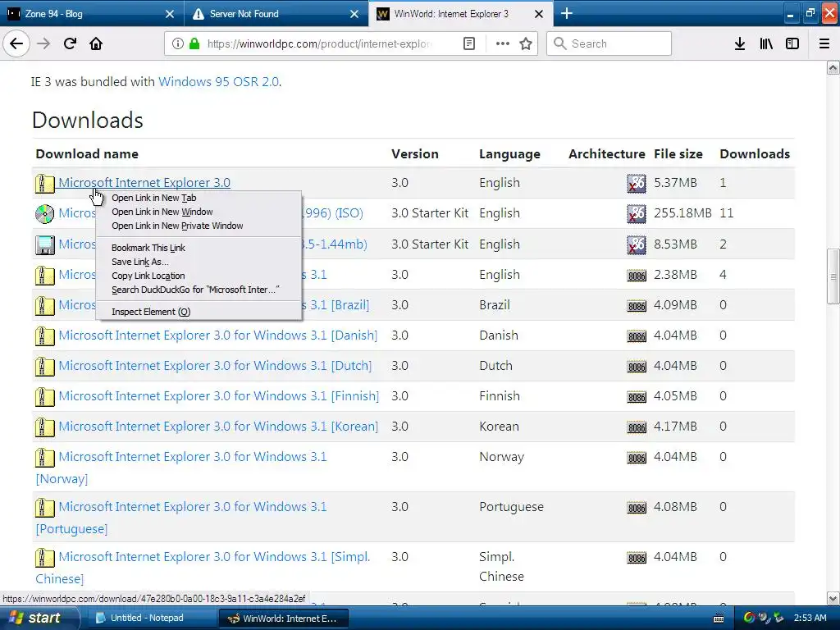Screen dimensions: 840x630
Task: Open the Firefox hamburger menu
Action: (824, 43)
